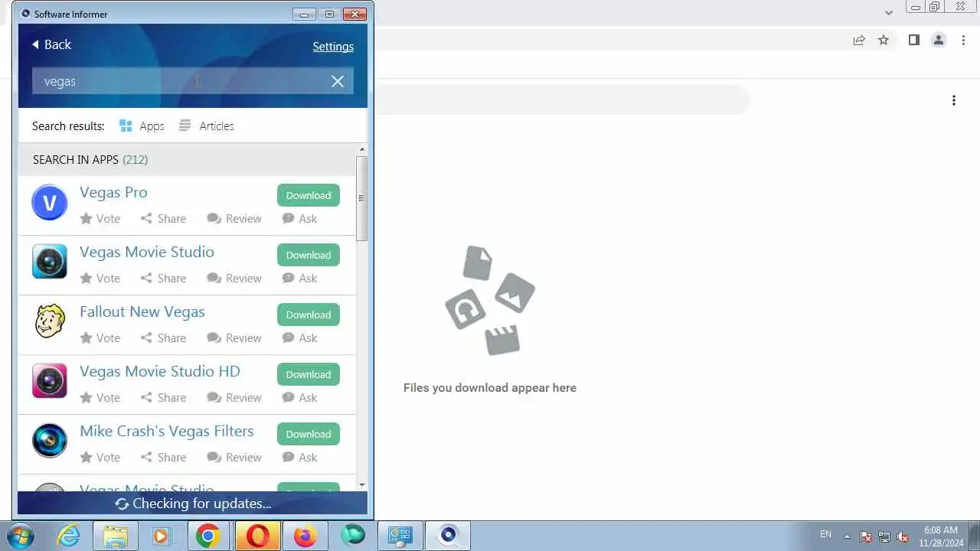
Task: Download Mike Crash's Vegas Filters
Action: point(309,434)
